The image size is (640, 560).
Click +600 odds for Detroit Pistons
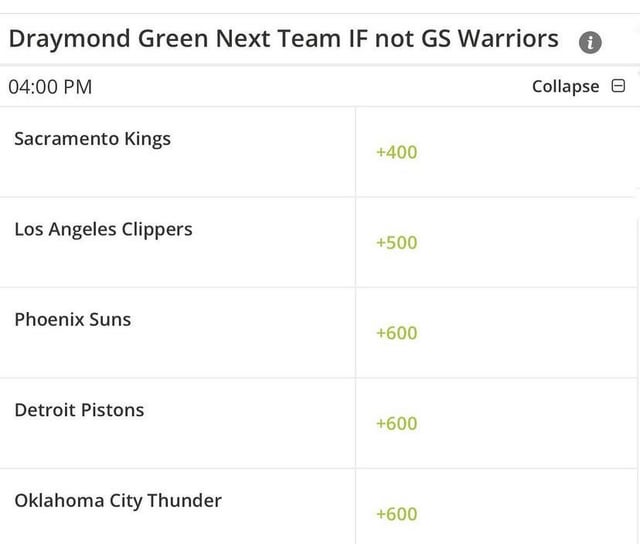coord(396,423)
